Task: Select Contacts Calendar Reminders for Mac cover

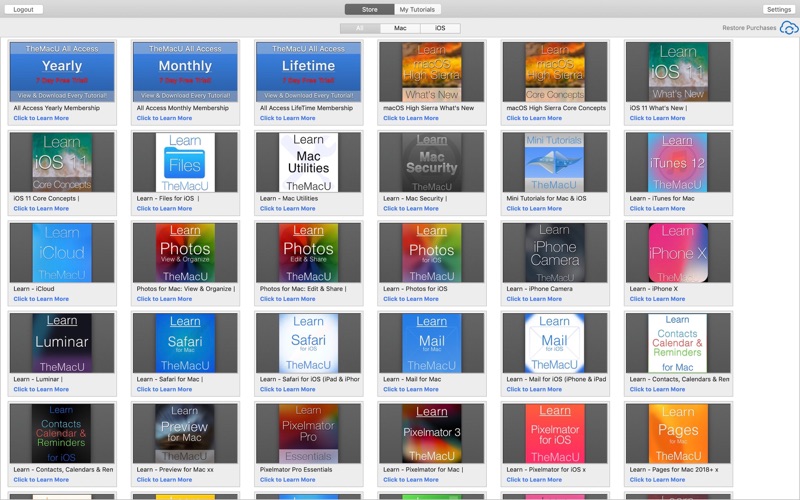Action: (x=678, y=343)
